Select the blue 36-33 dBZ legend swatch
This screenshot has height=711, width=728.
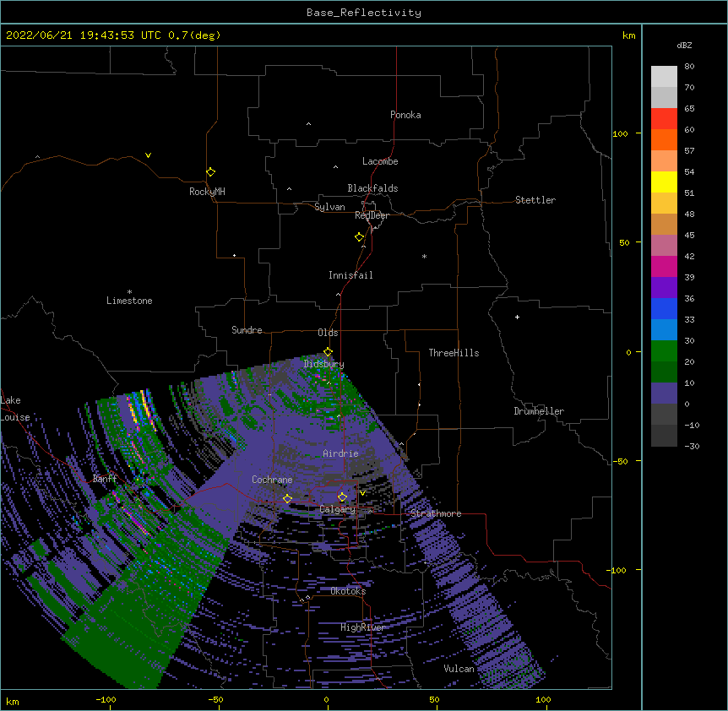(664, 308)
